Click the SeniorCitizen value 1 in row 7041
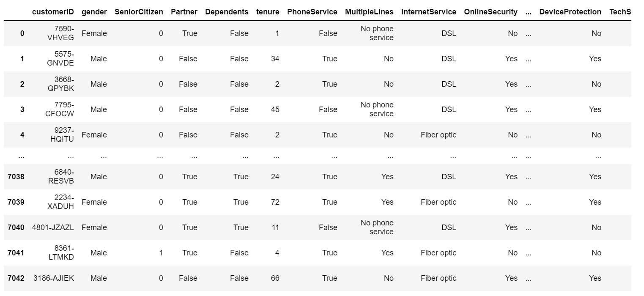The height and width of the screenshot is (296, 644). pyautogui.click(x=161, y=253)
